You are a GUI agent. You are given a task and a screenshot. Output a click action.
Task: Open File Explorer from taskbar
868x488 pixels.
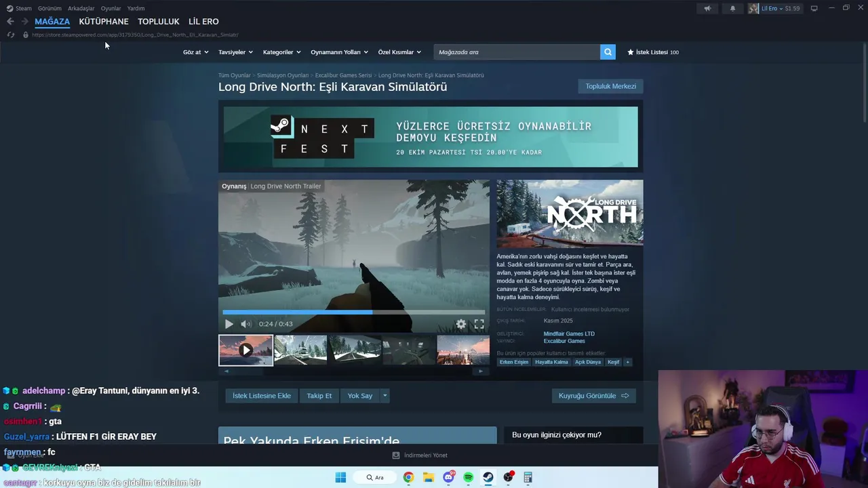pos(429,477)
